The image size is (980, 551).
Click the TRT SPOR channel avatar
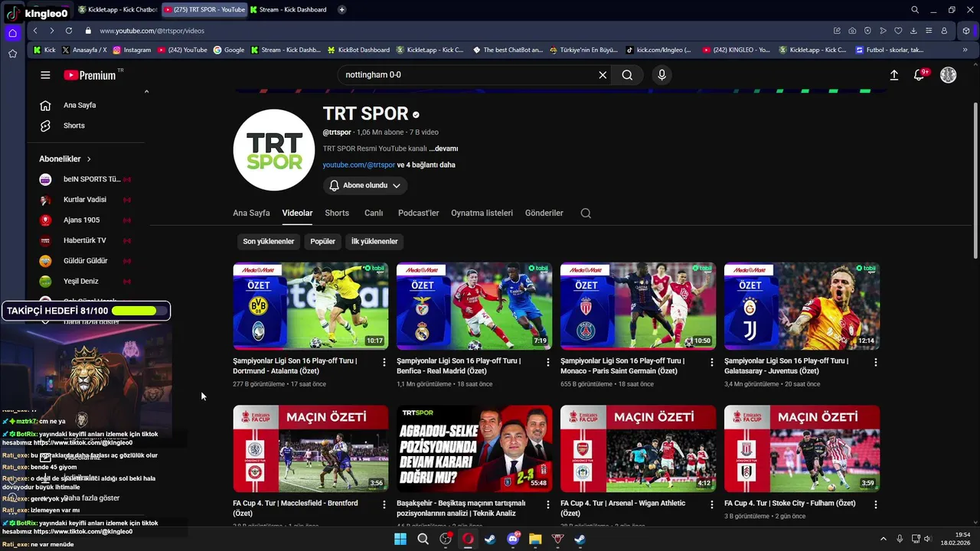click(274, 149)
